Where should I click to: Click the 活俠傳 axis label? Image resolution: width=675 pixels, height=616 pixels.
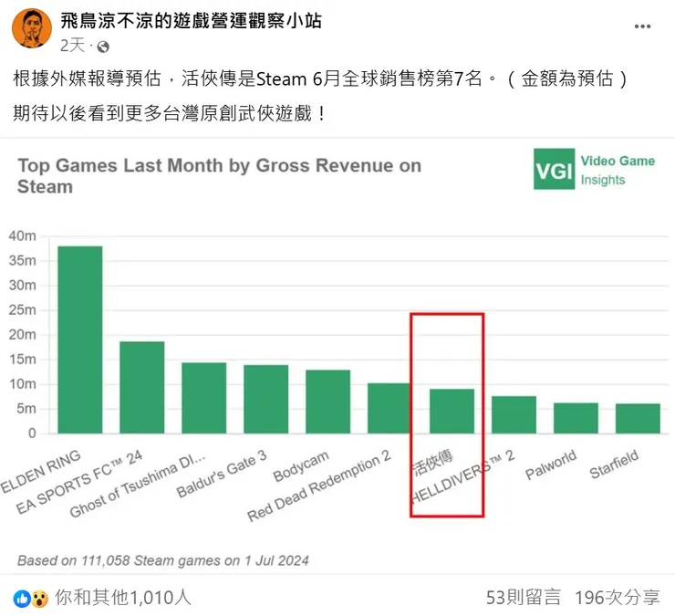click(433, 462)
